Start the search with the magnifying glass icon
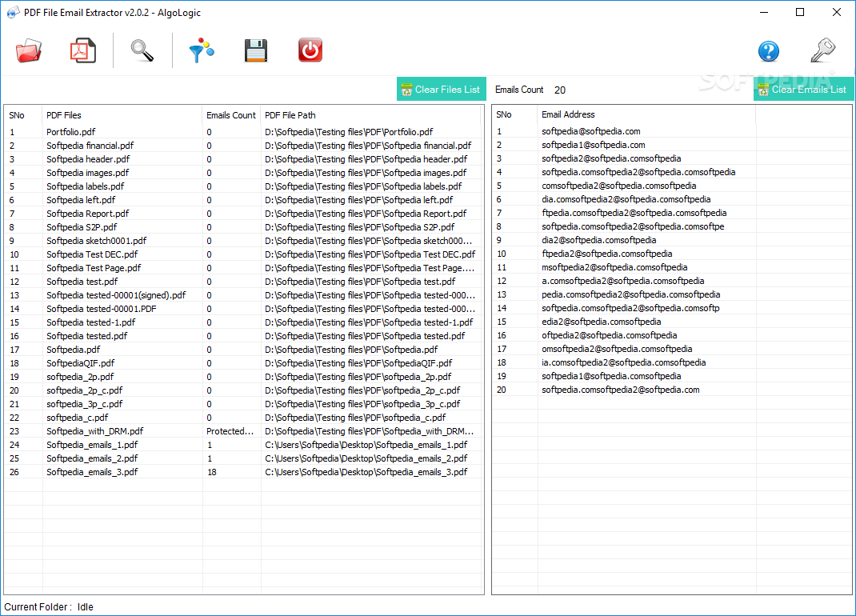Image resolution: width=856 pixels, height=616 pixels. 142,50
